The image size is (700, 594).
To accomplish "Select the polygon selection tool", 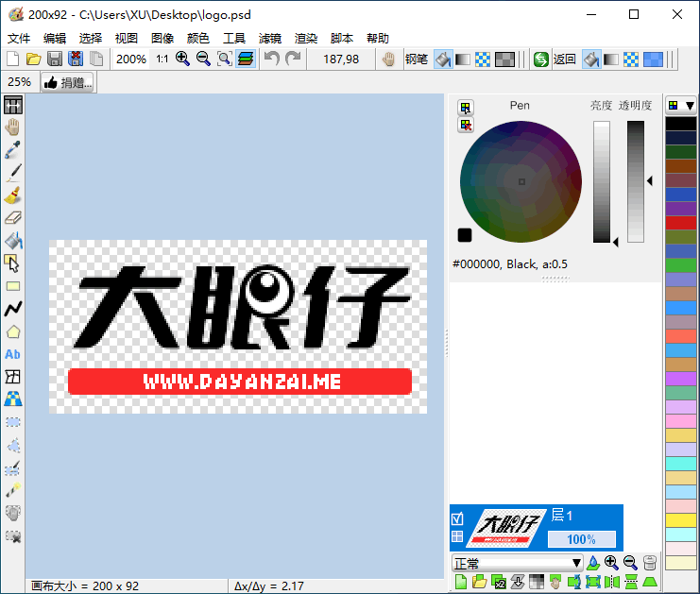I will (x=13, y=445).
